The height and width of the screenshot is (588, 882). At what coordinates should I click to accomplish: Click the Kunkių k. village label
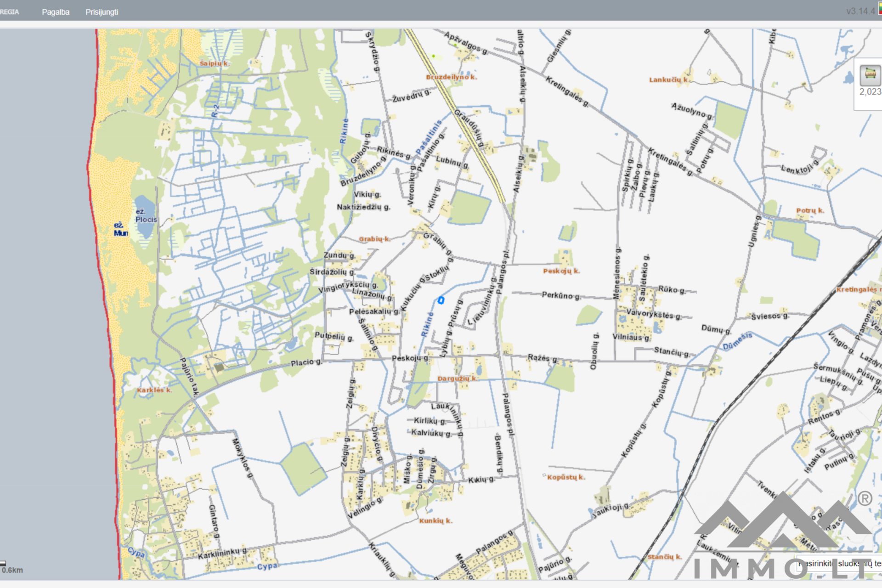[x=435, y=521]
